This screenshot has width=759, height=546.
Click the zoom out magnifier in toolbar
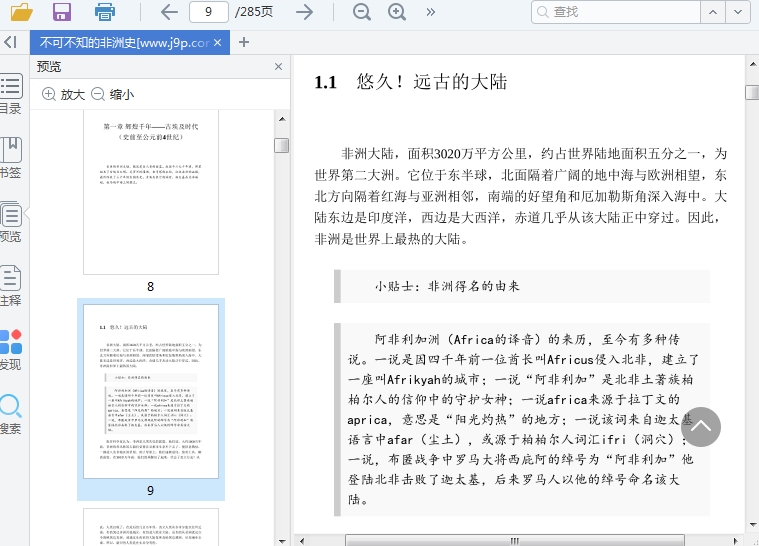coord(361,12)
